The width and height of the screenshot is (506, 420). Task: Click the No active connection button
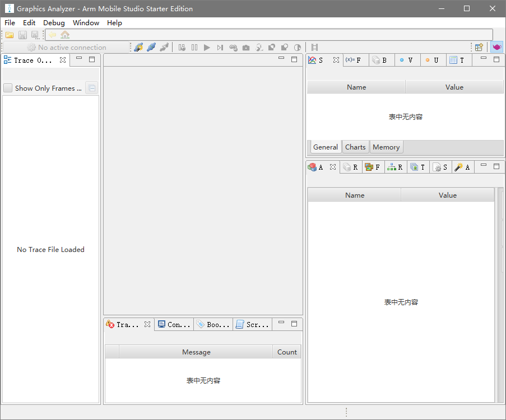pyautogui.click(x=67, y=48)
